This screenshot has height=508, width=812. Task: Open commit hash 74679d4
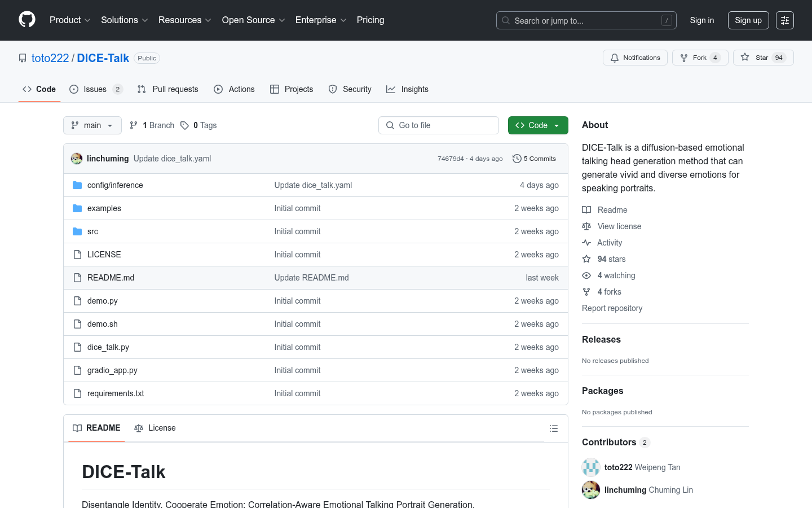(451, 159)
